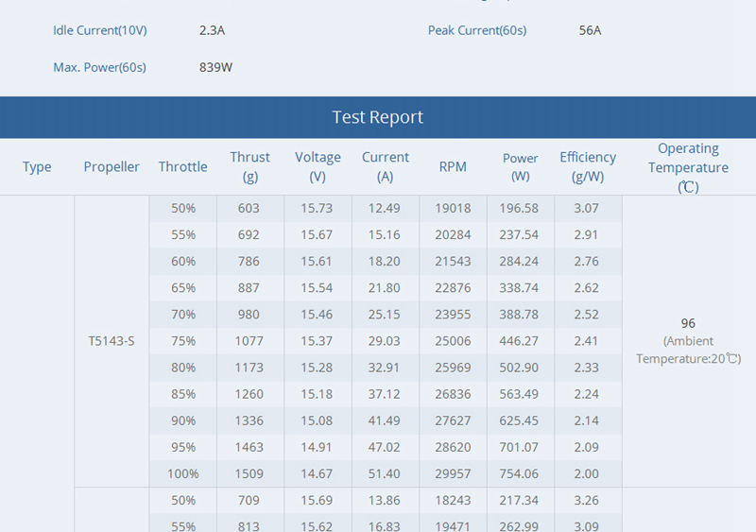
Task: Click the Power (W) column header
Action: pyautogui.click(x=520, y=166)
